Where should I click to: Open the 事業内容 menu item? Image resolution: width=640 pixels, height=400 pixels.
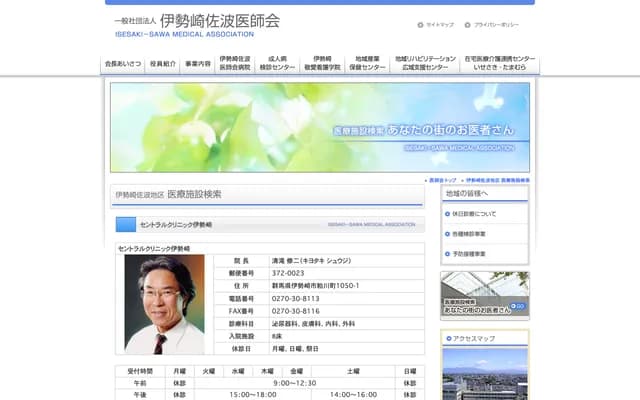[x=198, y=64]
